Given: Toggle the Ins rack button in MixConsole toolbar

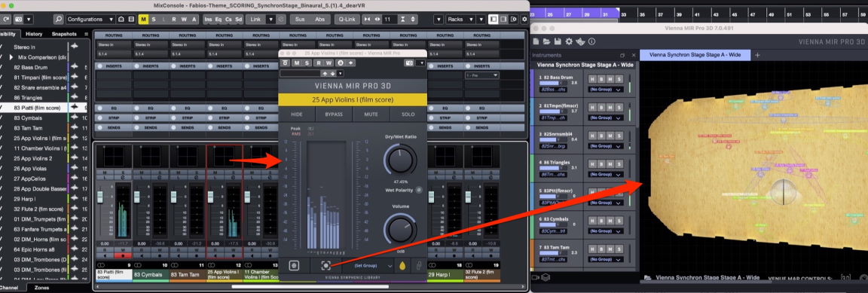Looking at the screenshot, I should (x=208, y=20).
